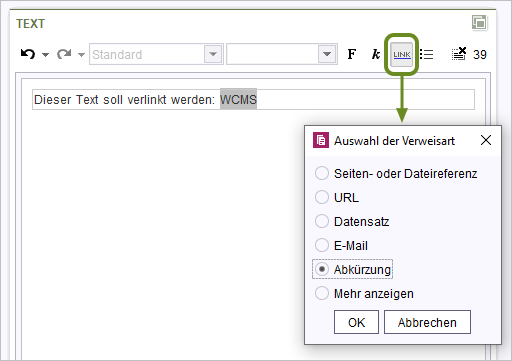Click the redo arrow icon
This screenshot has height=361, width=512.
tap(64, 54)
